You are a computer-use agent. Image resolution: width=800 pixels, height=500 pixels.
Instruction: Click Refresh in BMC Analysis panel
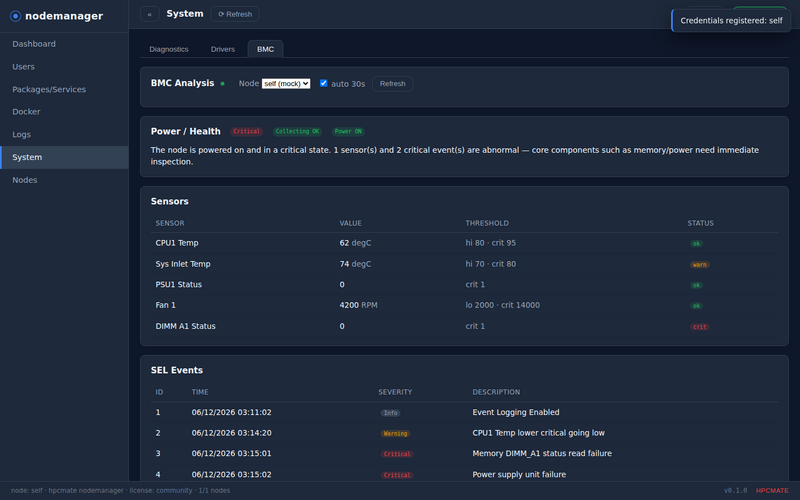[x=392, y=84]
